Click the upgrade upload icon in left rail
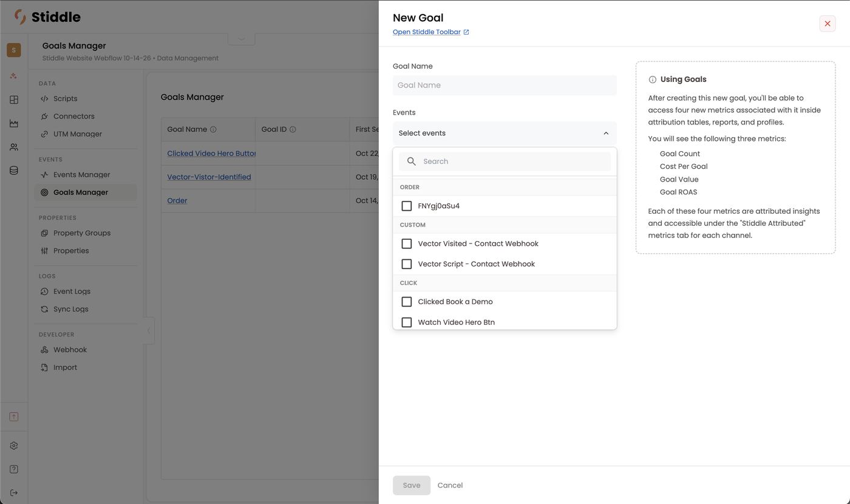The height and width of the screenshot is (504, 850). [x=14, y=417]
